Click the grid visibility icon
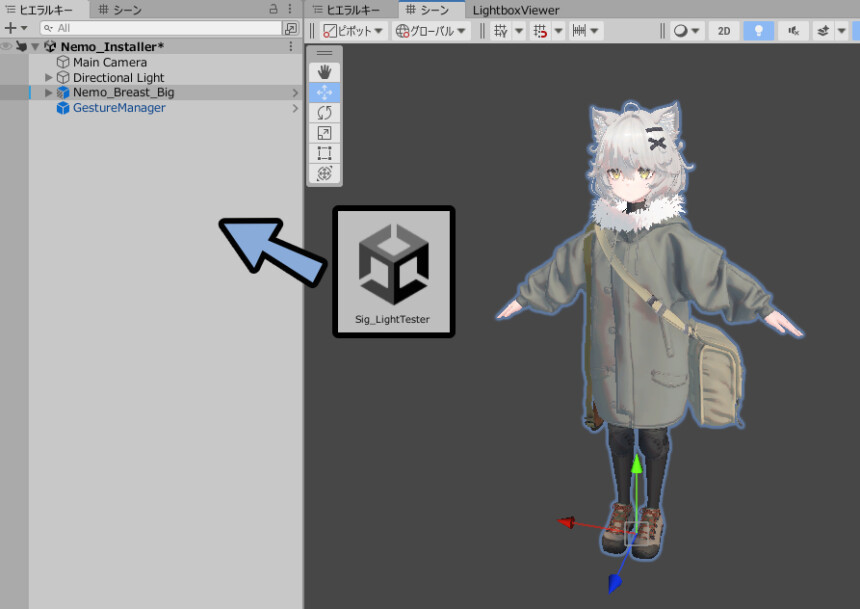 click(500, 31)
